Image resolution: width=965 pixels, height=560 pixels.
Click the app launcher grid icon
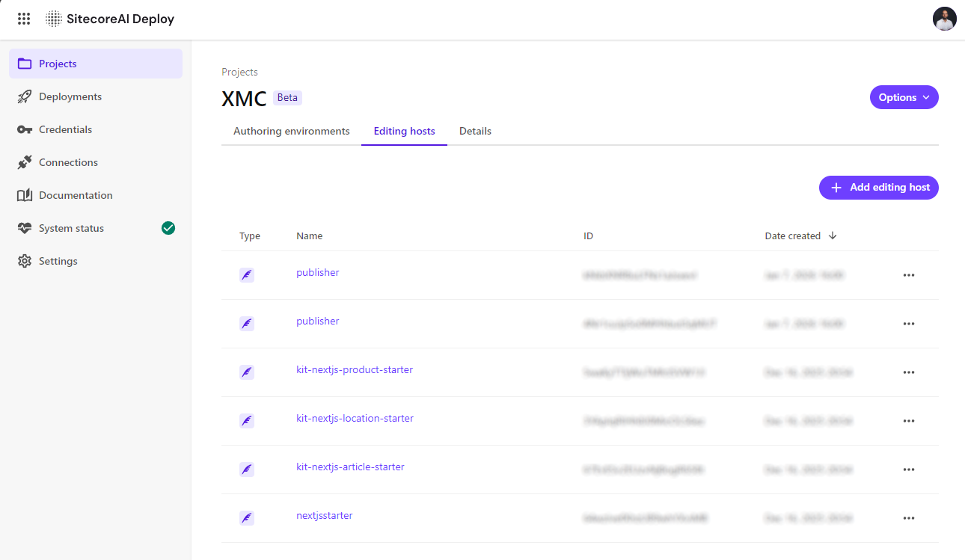[x=23, y=18]
